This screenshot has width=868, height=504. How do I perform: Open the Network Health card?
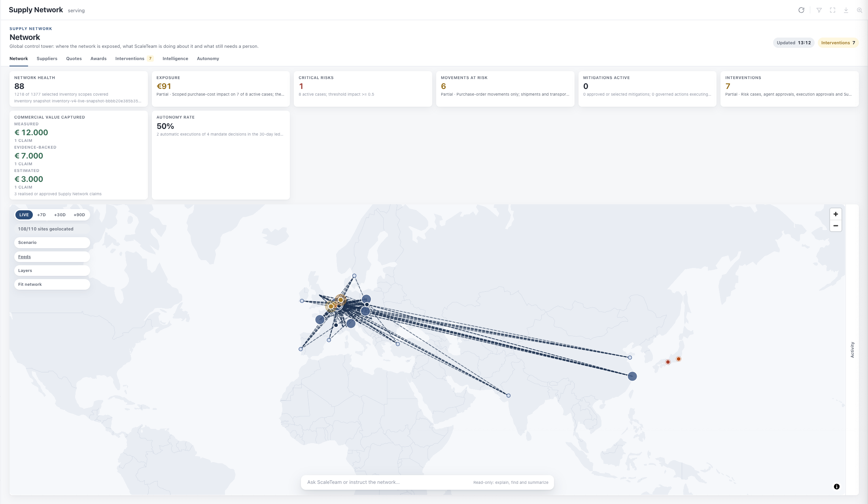(79, 89)
